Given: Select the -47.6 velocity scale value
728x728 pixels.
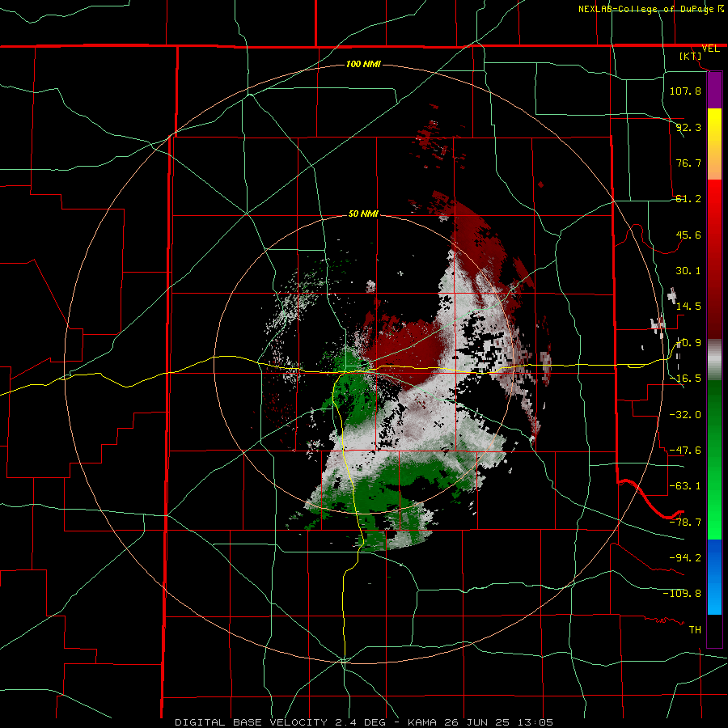Looking at the screenshot, I should tap(685, 451).
